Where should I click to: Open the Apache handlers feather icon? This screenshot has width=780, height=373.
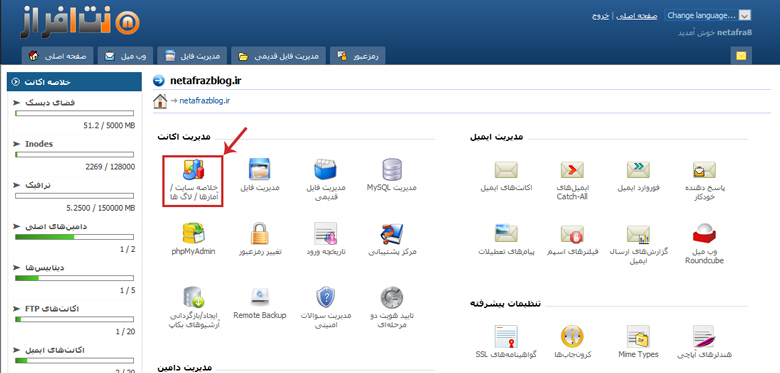pyautogui.click(x=704, y=336)
